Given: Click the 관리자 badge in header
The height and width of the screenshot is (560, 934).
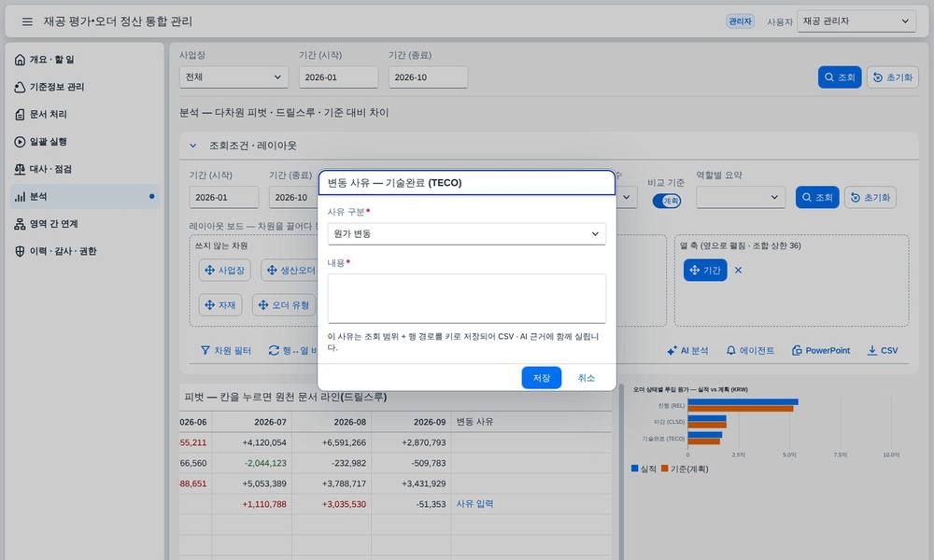Looking at the screenshot, I should 740,21.
